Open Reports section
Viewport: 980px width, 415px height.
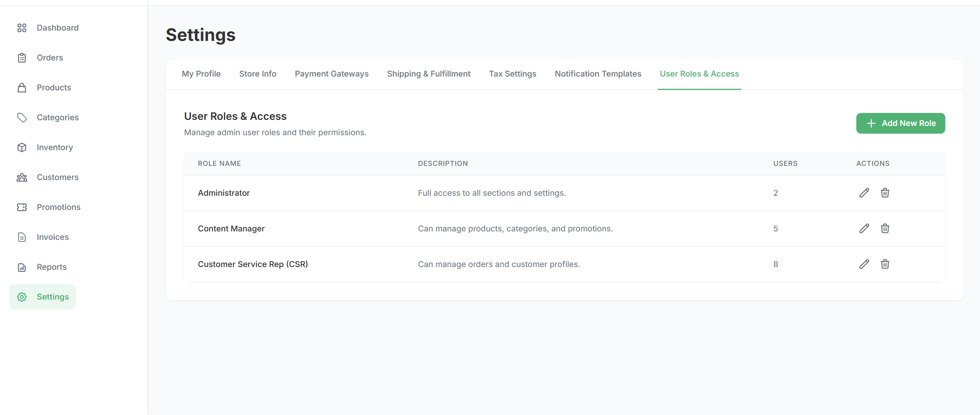coord(42,267)
